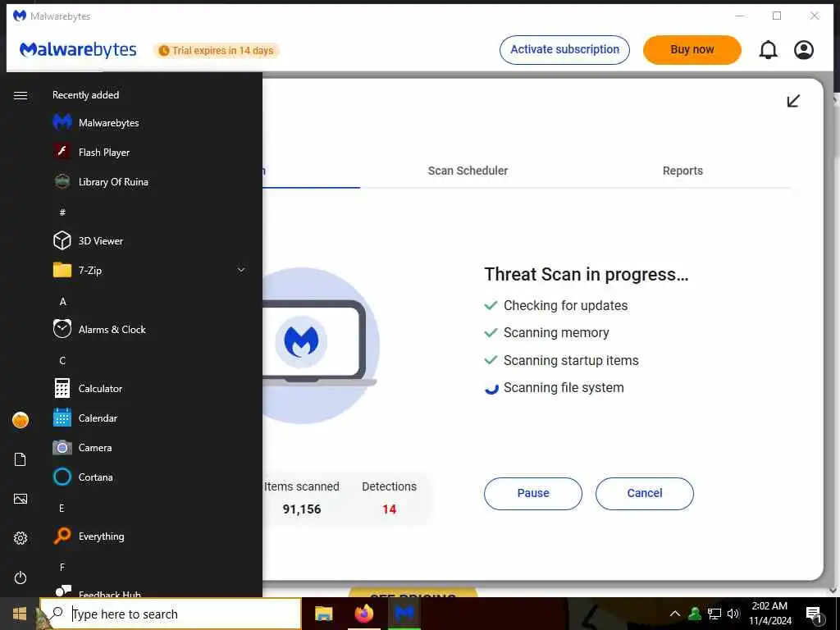Open network icon in system tray
The width and height of the screenshot is (840, 630).
(714, 614)
